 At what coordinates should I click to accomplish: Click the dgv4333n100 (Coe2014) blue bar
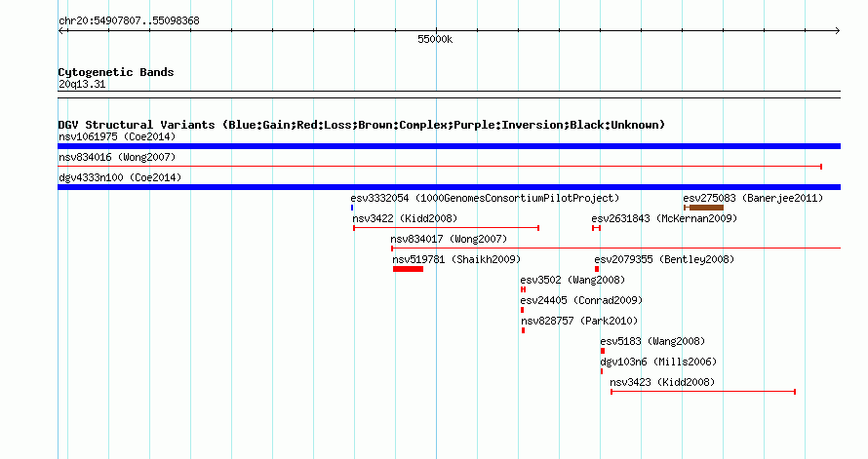click(449, 187)
